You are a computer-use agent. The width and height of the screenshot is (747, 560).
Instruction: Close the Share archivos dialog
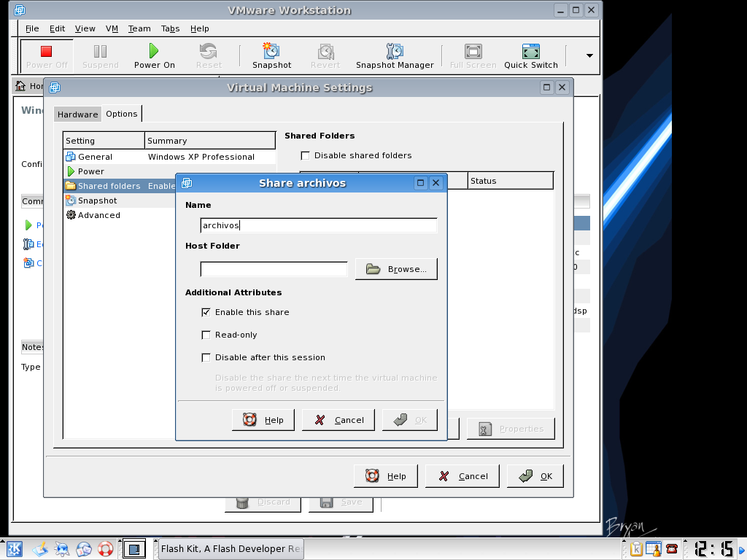436,183
